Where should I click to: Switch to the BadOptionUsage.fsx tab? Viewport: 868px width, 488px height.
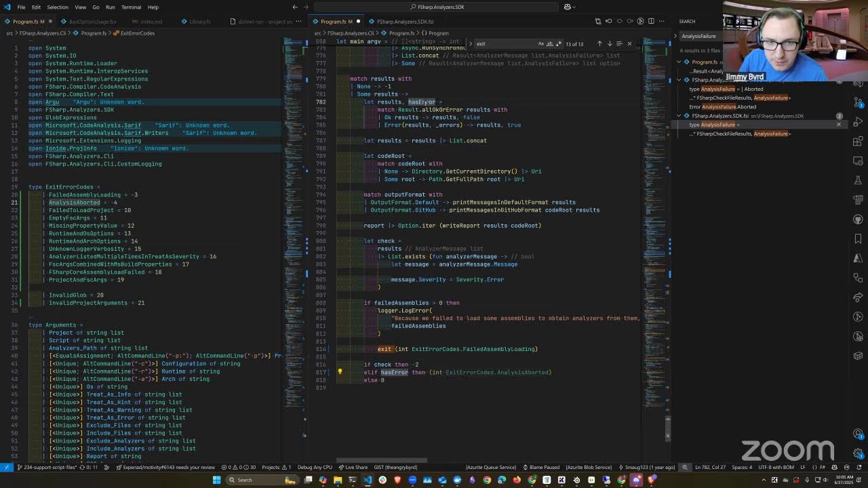(x=92, y=22)
